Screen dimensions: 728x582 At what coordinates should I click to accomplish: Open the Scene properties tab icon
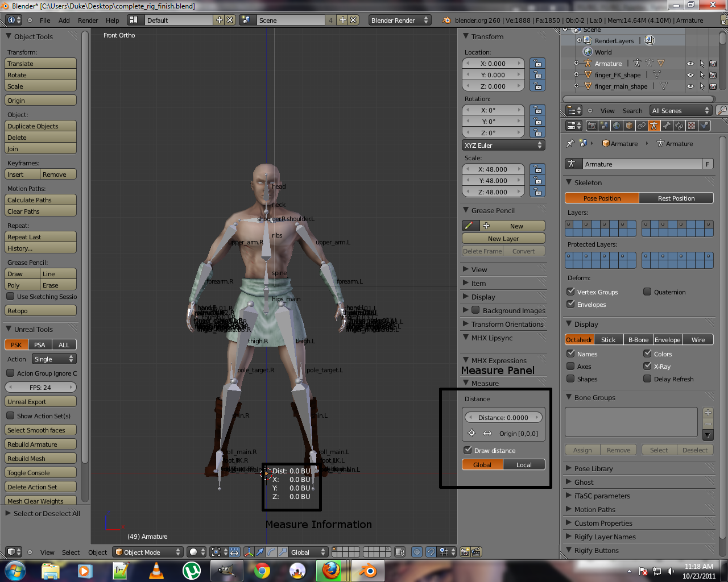[x=604, y=126]
